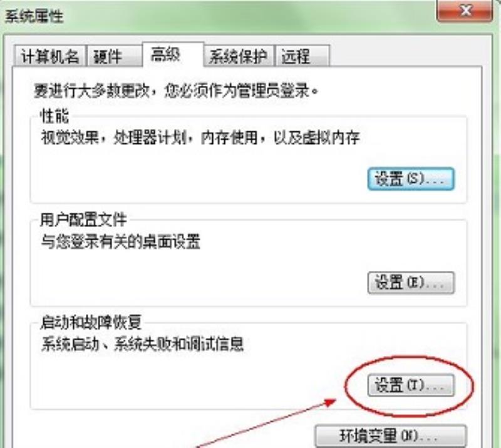Click the administrator login notice text

[x=176, y=91]
